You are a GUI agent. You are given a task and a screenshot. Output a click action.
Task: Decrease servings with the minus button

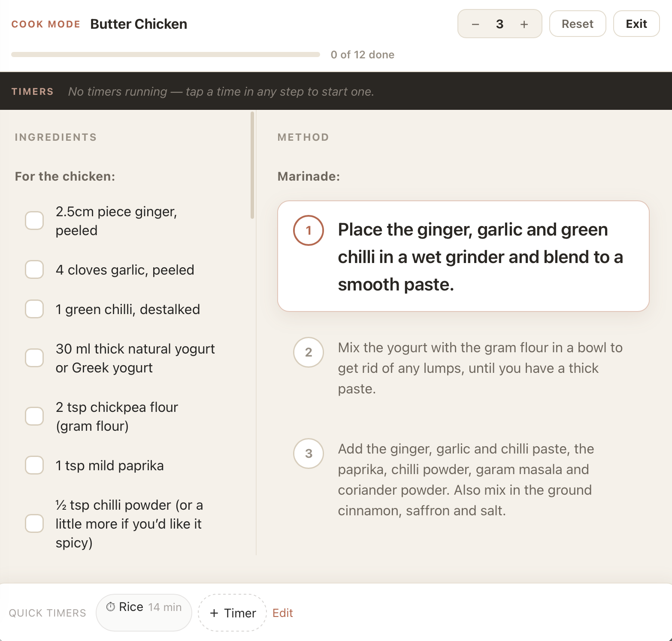tap(475, 24)
